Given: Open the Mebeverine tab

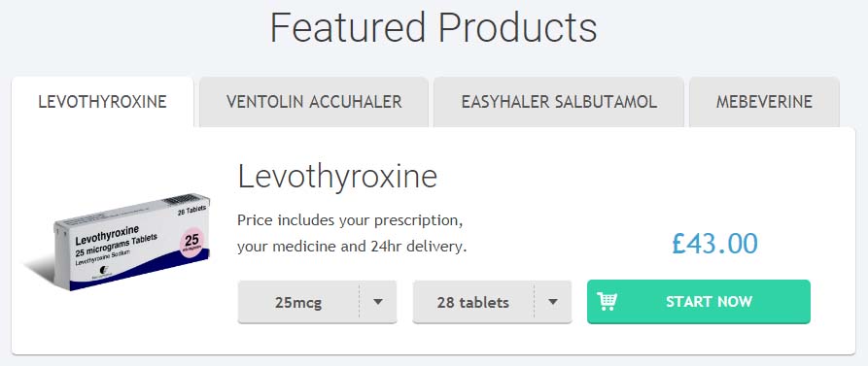Looking at the screenshot, I should coord(765,102).
